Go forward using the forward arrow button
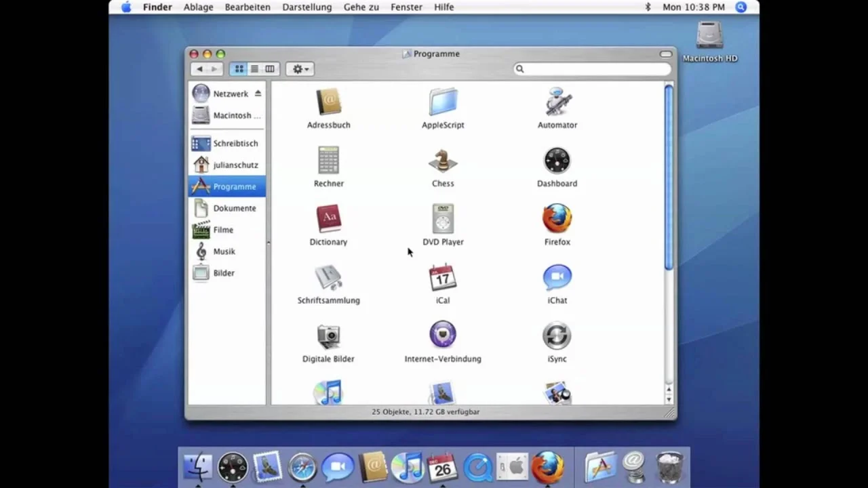 pyautogui.click(x=214, y=68)
